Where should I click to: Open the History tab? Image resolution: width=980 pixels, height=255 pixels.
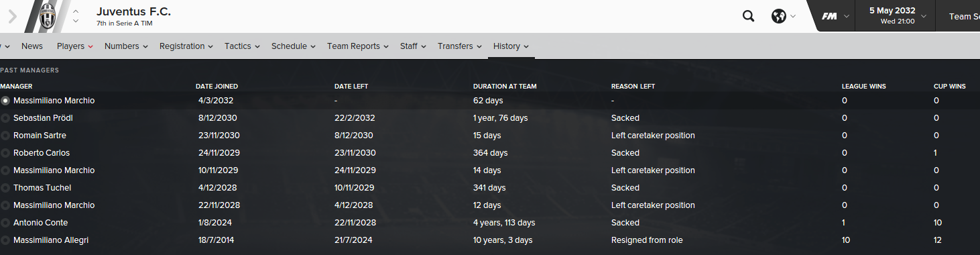coord(511,46)
